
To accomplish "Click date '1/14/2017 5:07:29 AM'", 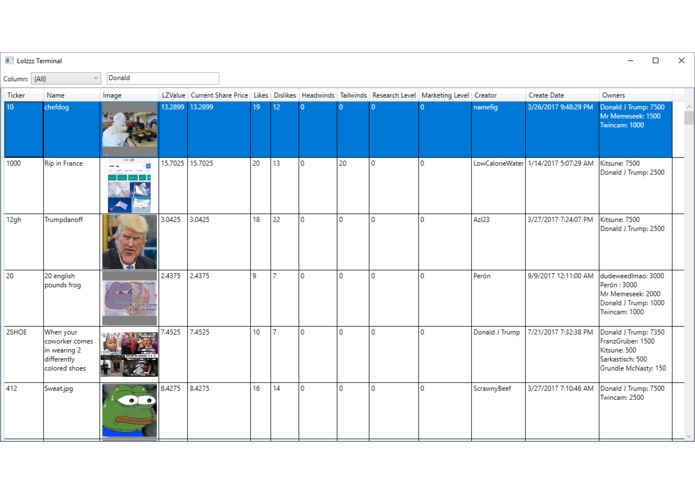I will pyautogui.click(x=562, y=186).
